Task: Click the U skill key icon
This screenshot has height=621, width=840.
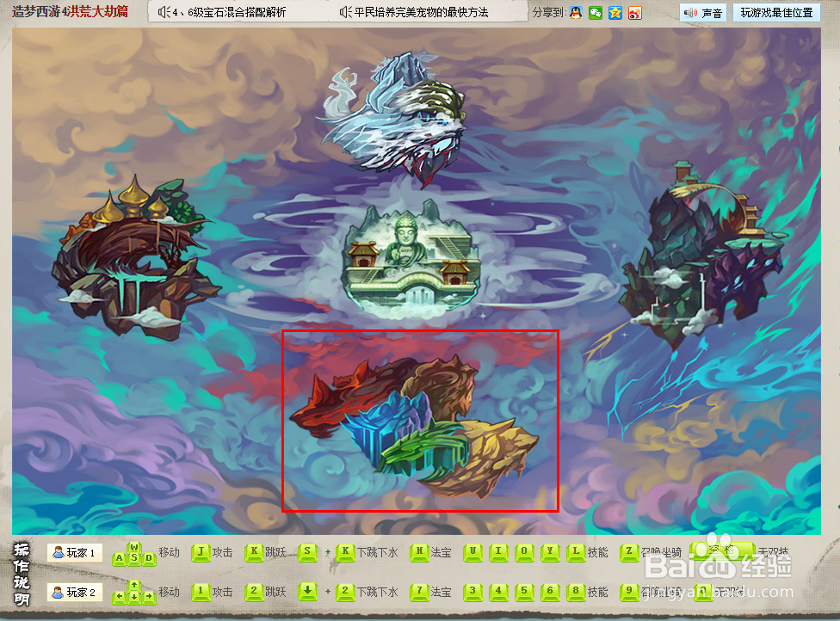Action: click(x=472, y=552)
